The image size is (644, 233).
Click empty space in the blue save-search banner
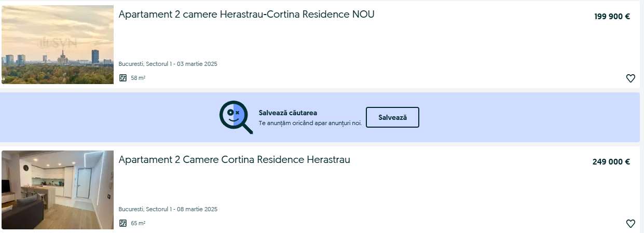pos(519,117)
